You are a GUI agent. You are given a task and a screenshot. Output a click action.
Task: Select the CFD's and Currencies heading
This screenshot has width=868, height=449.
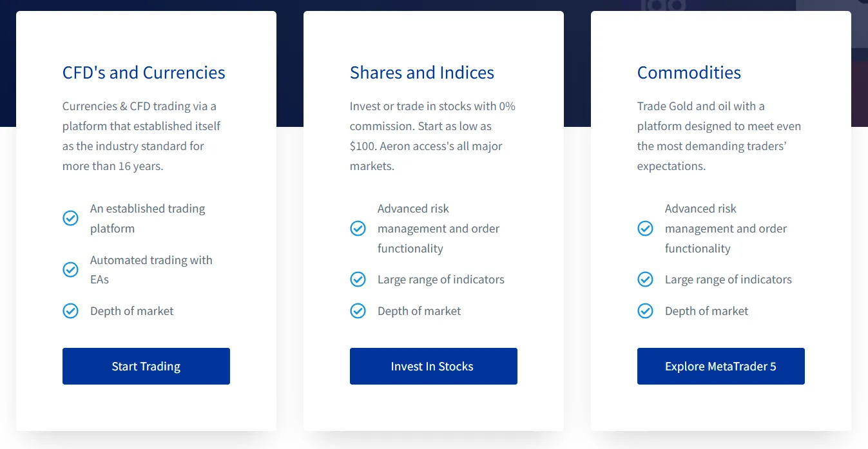coord(144,73)
